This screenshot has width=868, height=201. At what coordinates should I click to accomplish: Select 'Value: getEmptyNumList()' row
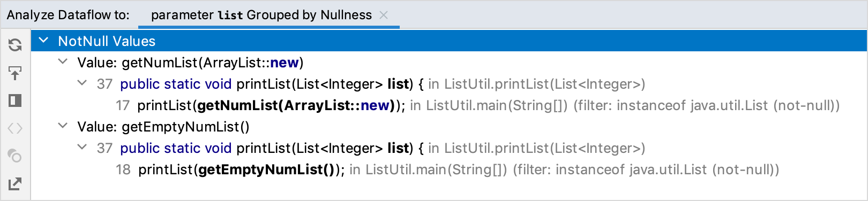point(163,127)
